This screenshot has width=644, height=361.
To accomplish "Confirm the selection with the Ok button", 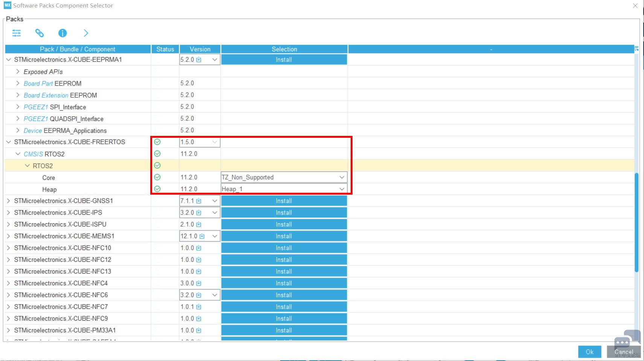I will click(589, 352).
